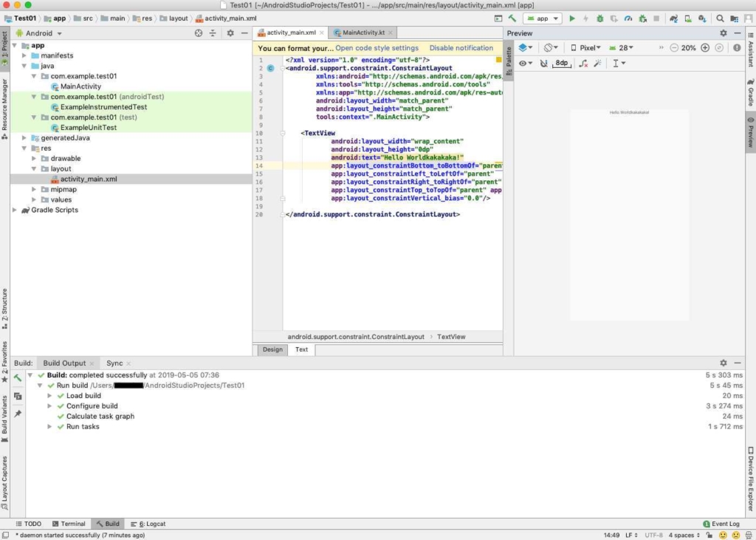Click the Make Project hammer icon in the top toolbar
Viewport: 756px width, 540px height.
tap(512, 18)
